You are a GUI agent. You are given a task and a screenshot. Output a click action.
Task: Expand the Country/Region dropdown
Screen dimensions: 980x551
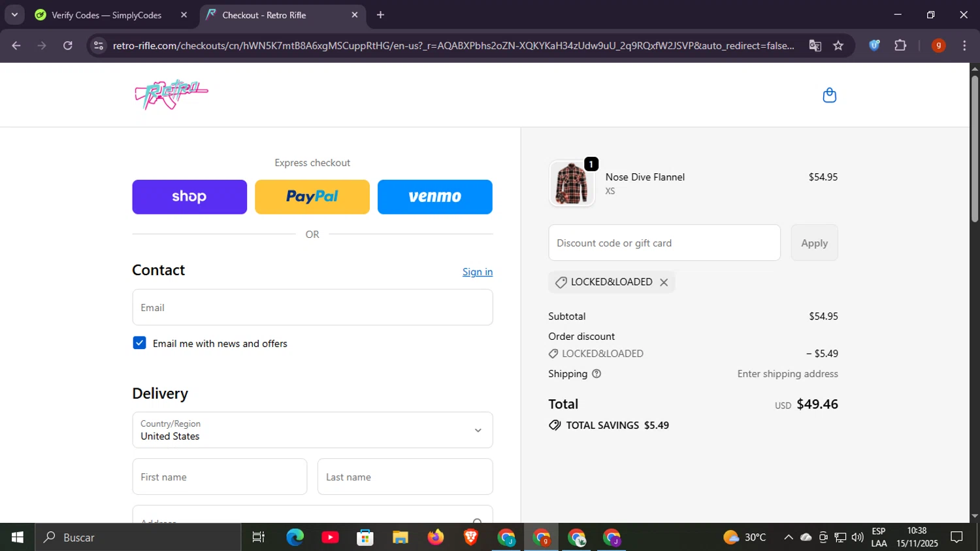coord(312,430)
